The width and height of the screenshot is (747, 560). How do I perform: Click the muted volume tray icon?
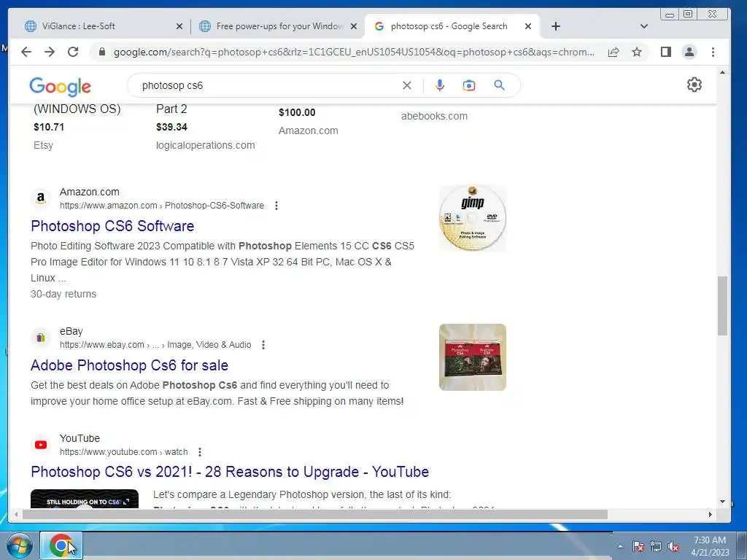673,546
